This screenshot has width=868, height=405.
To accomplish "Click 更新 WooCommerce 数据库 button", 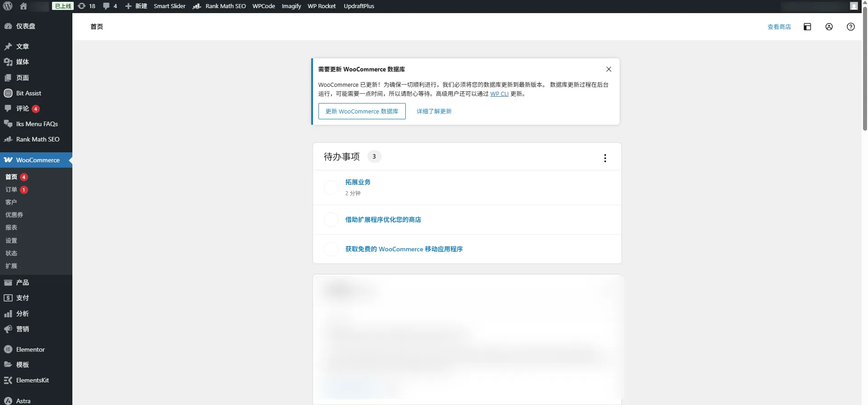I will (x=362, y=111).
